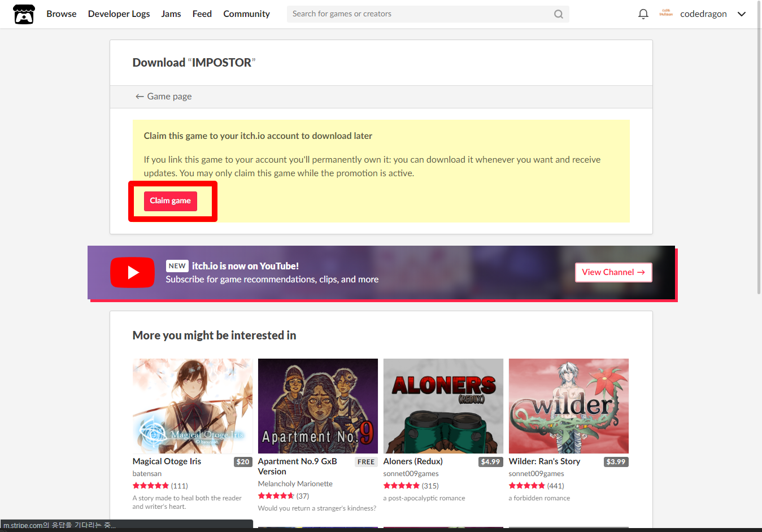Click the FREE price tag
This screenshot has height=532, width=762.
[366, 462]
